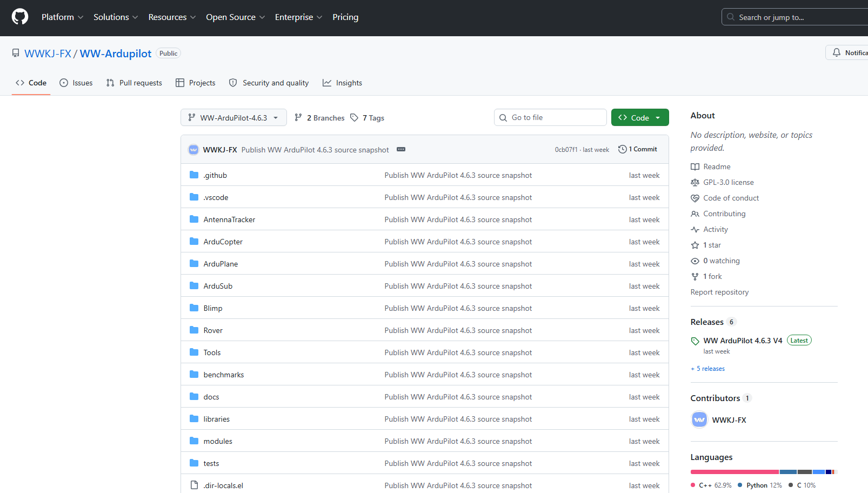Viewport: 868px width, 493px height.
Task: Click the Notifications bell button
Action: (x=847, y=52)
